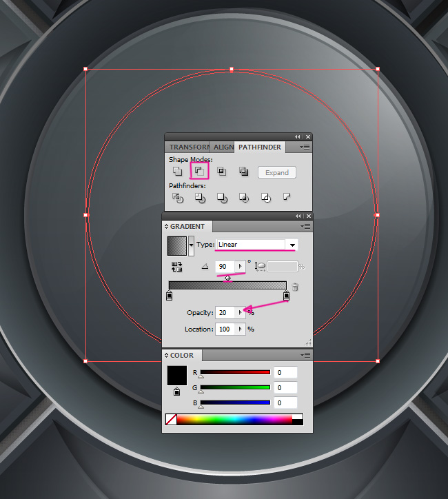Click the Merge pathfinder icon
Screen dimensions: 448x499
tap(221, 198)
